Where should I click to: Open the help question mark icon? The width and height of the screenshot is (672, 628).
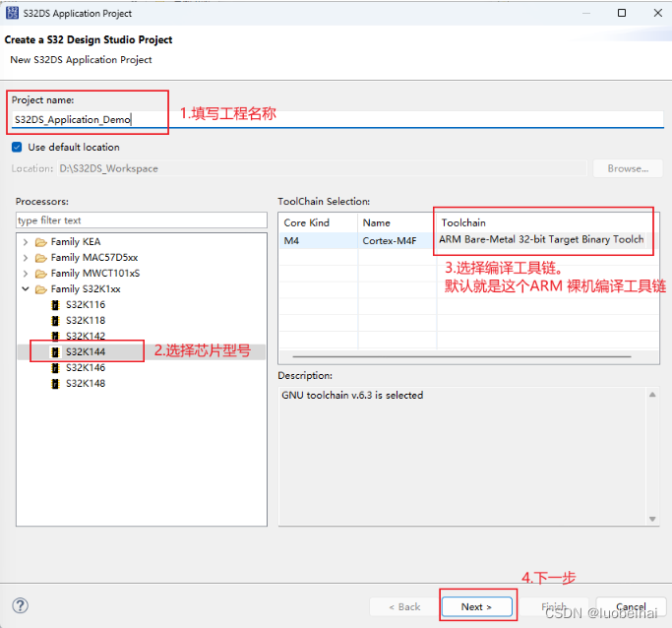coord(20,605)
